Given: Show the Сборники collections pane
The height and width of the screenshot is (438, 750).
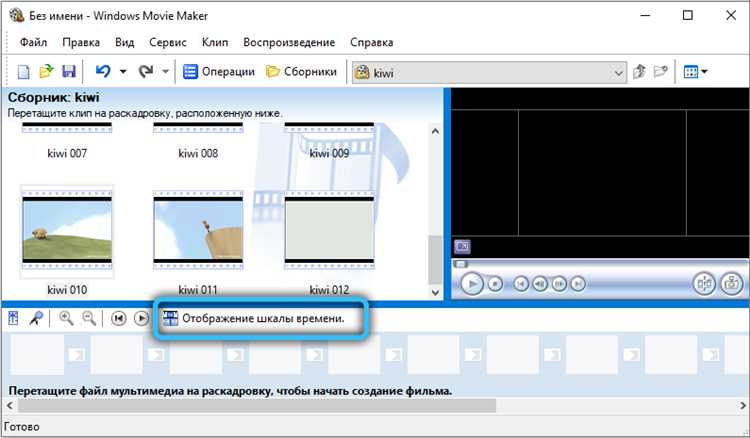Looking at the screenshot, I should (x=301, y=72).
